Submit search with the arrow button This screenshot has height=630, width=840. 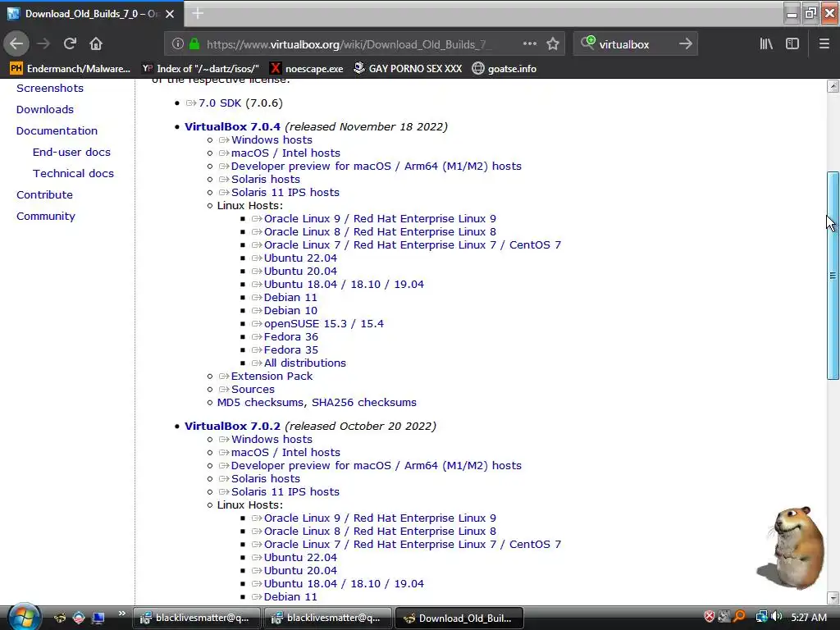pos(685,44)
